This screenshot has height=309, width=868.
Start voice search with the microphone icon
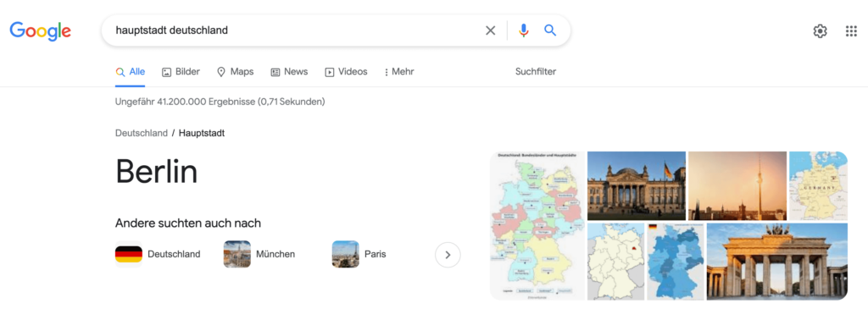[x=524, y=30]
